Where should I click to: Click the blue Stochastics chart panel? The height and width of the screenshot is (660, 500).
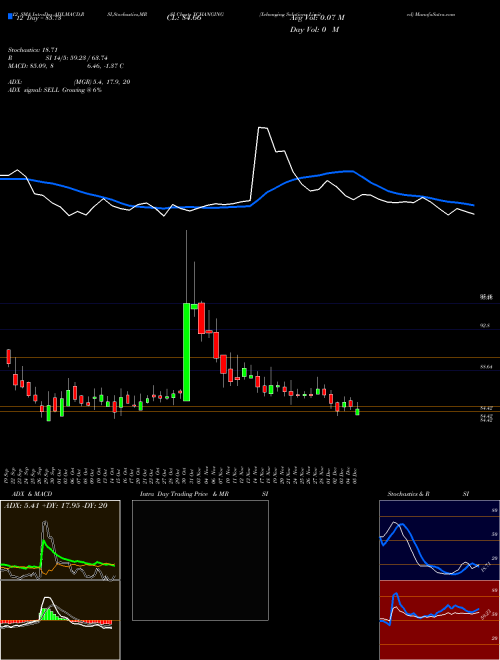439,540
